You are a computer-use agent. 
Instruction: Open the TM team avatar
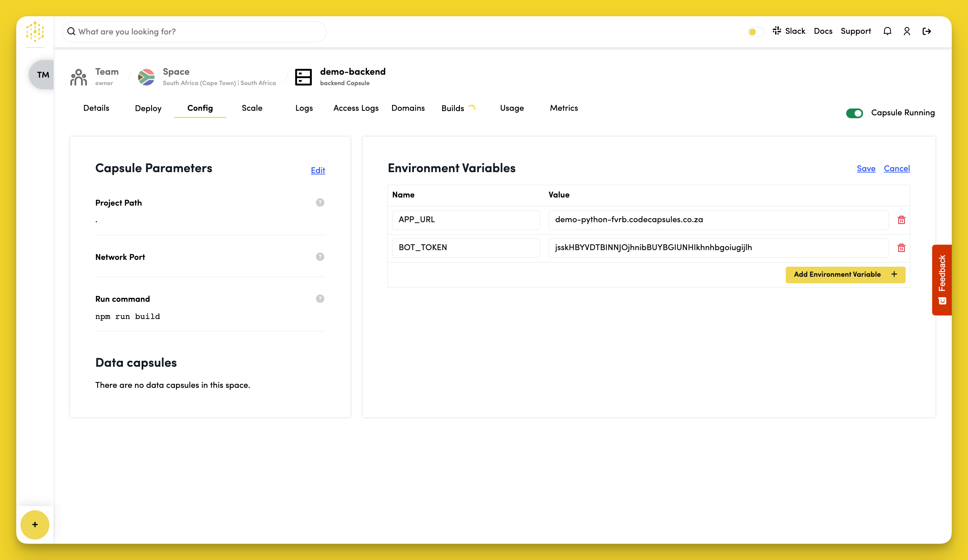tap(44, 74)
